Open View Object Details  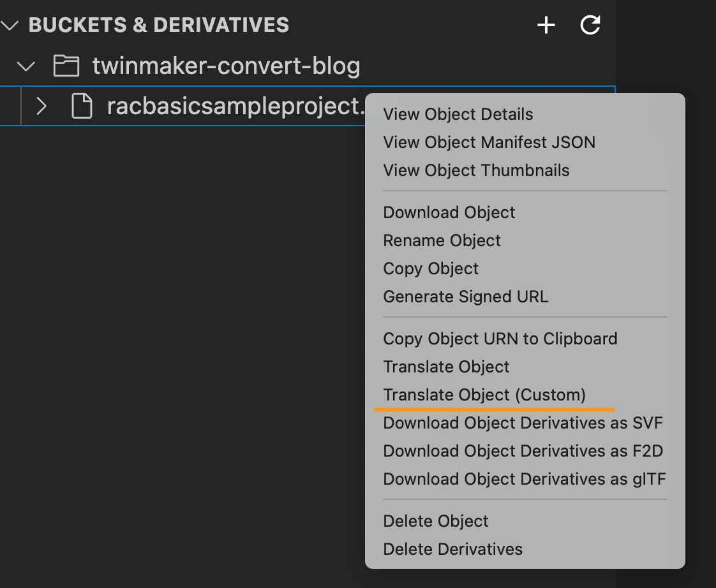coord(458,114)
